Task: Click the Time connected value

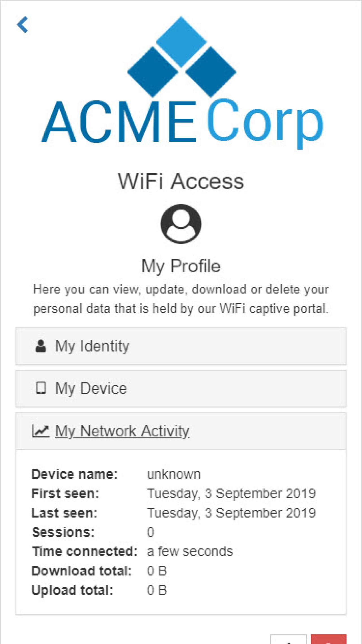Action: [190, 551]
